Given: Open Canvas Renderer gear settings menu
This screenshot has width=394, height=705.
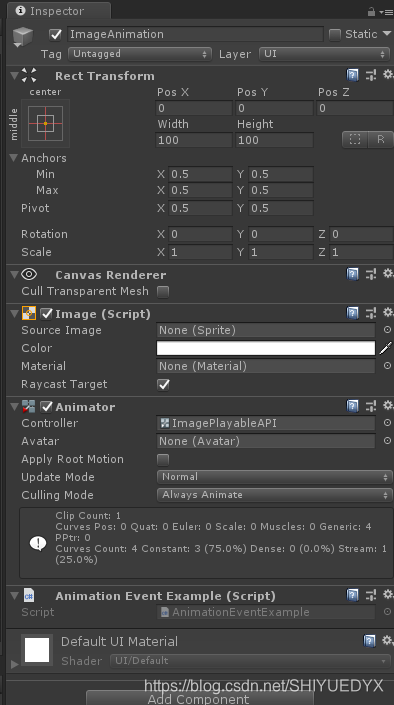Looking at the screenshot, I should point(388,273).
